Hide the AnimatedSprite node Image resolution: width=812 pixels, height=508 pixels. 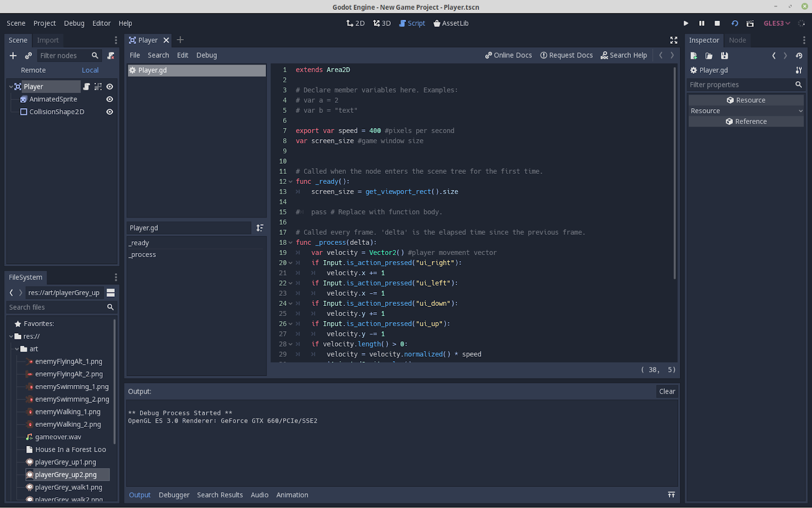click(x=110, y=99)
